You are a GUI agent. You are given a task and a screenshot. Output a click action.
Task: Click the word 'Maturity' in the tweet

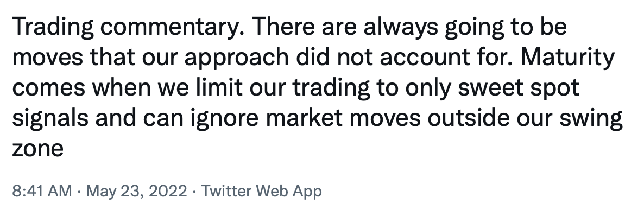tap(568, 58)
